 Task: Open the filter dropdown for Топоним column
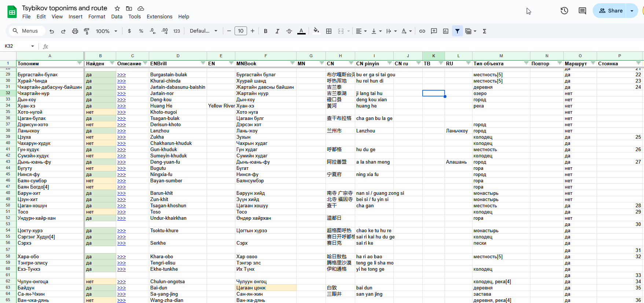click(x=80, y=63)
